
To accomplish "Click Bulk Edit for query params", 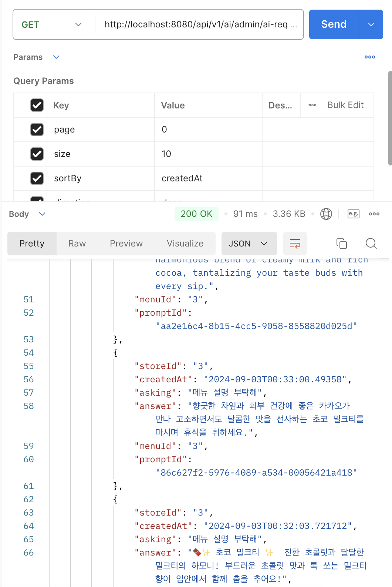I will click(345, 105).
